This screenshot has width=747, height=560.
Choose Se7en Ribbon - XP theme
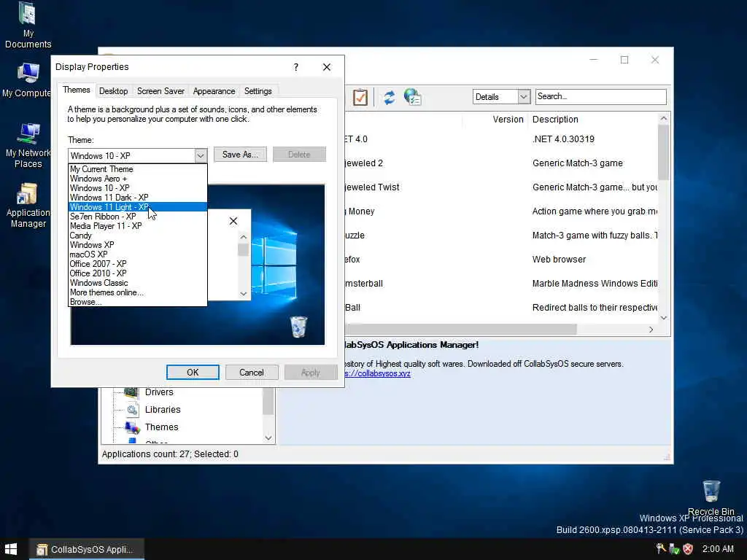click(x=138, y=217)
